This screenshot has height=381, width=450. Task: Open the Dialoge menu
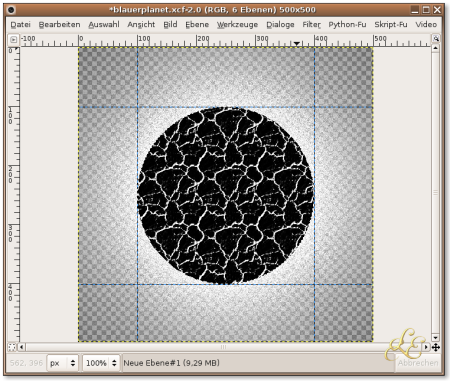point(280,25)
